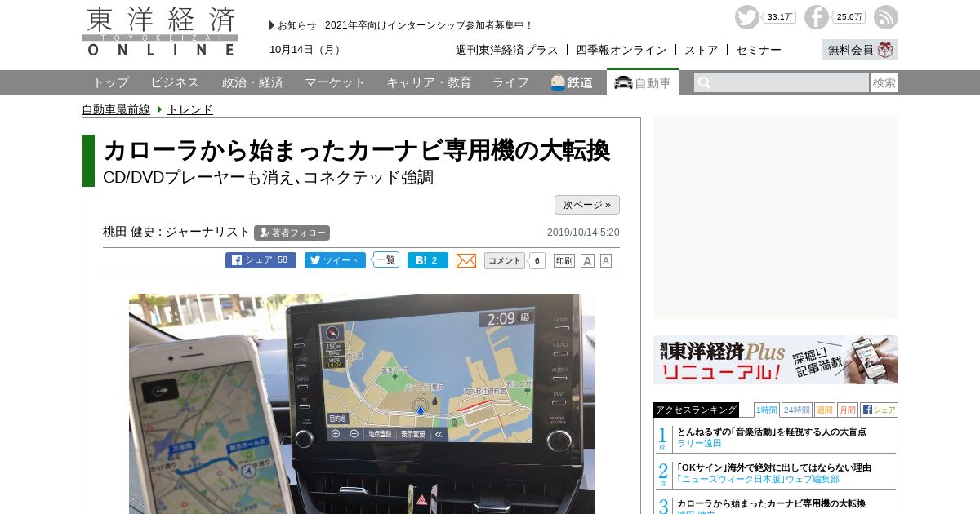The width and height of the screenshot is (980, 514).
Task: Click the article headline カローラから始まったカーナビ専用機の大転換
Action: coord(357,150)
